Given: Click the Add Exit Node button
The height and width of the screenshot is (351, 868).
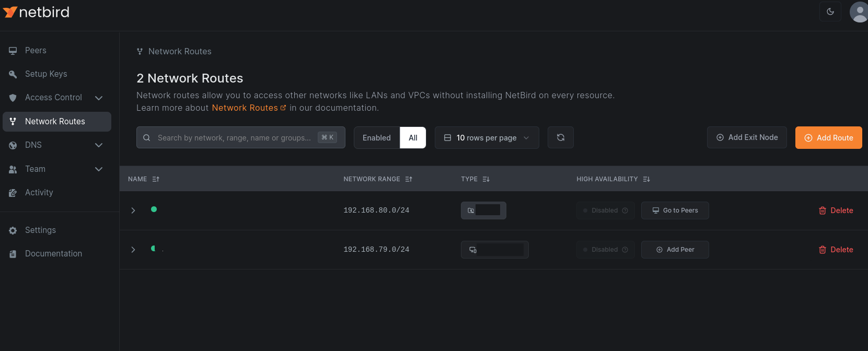Looking at the screenshot, I should click(746, 137).
